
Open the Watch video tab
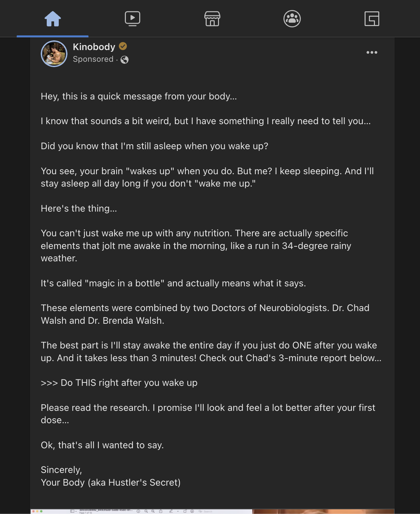tap(133, 19)
